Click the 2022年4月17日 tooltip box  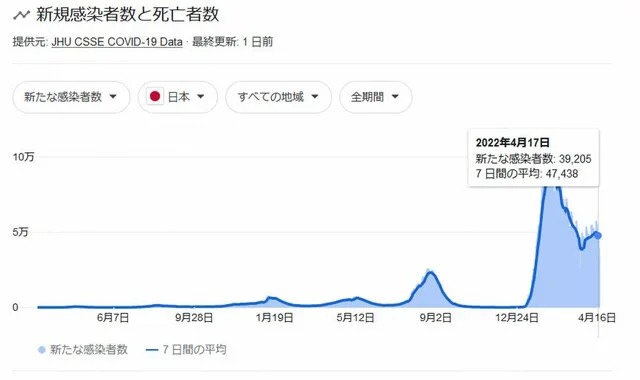[x=533, y=158]
